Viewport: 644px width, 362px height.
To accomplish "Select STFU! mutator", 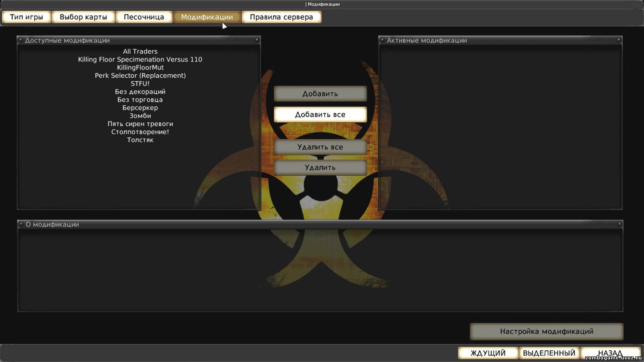I will pos(140,84).
